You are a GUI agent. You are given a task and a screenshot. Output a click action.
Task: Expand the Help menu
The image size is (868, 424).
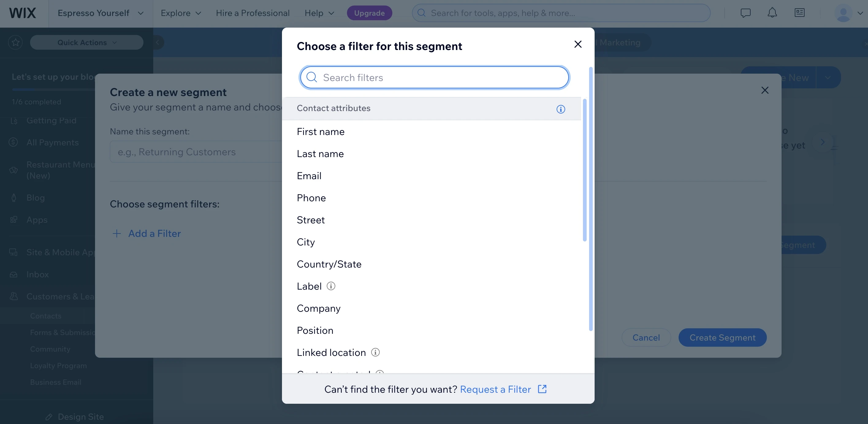[319, 13]
